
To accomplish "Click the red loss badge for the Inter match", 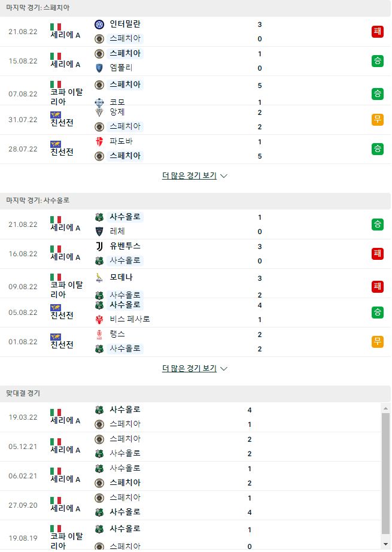I will (377, 31).
